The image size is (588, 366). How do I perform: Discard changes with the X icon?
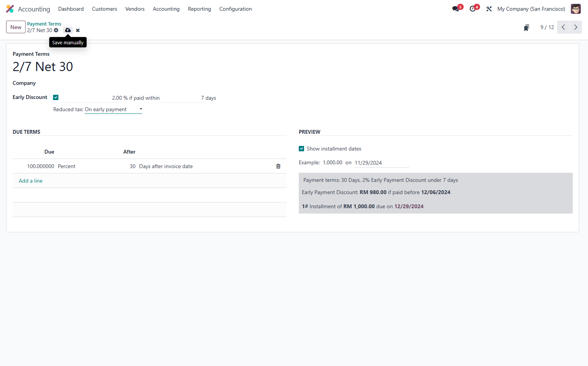coord(78,30)
